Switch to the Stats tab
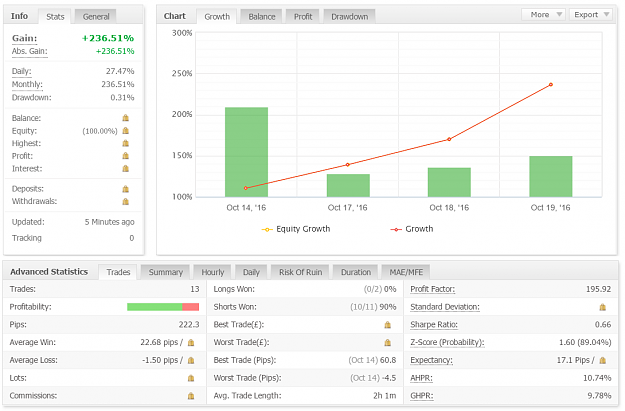 pos(55,17)
